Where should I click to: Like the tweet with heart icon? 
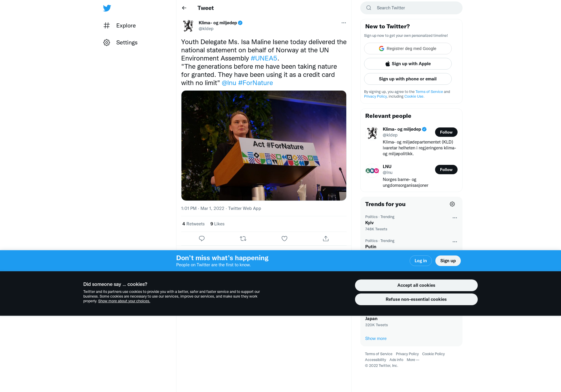coord(284,239)
